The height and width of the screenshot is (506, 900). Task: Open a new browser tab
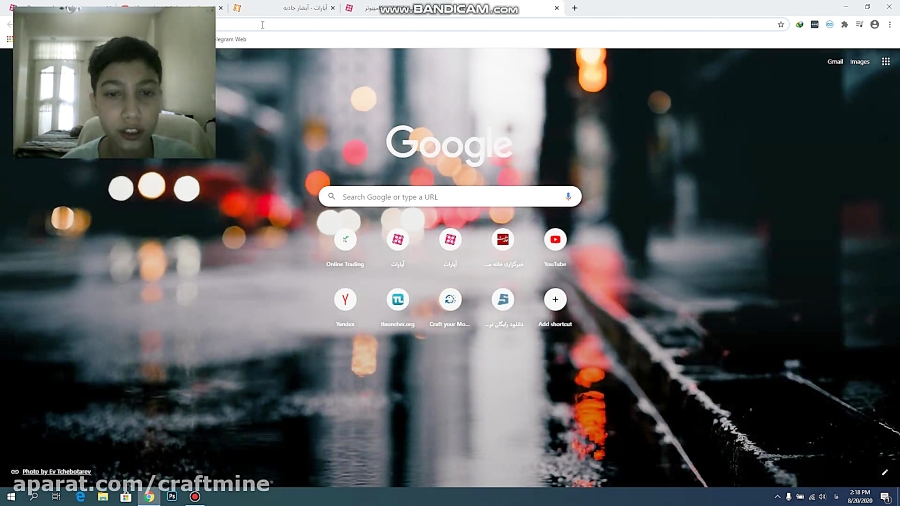[x=574, y=8]
